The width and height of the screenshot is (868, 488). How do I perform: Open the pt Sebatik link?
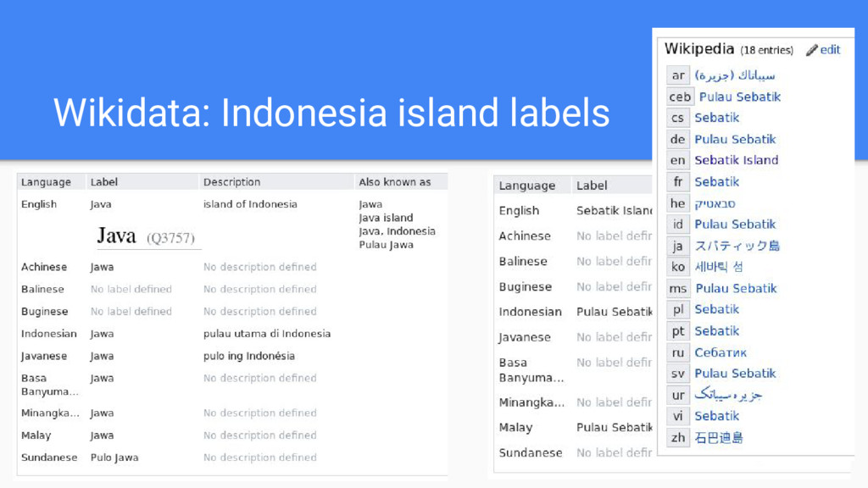click(x=717, y=331)
